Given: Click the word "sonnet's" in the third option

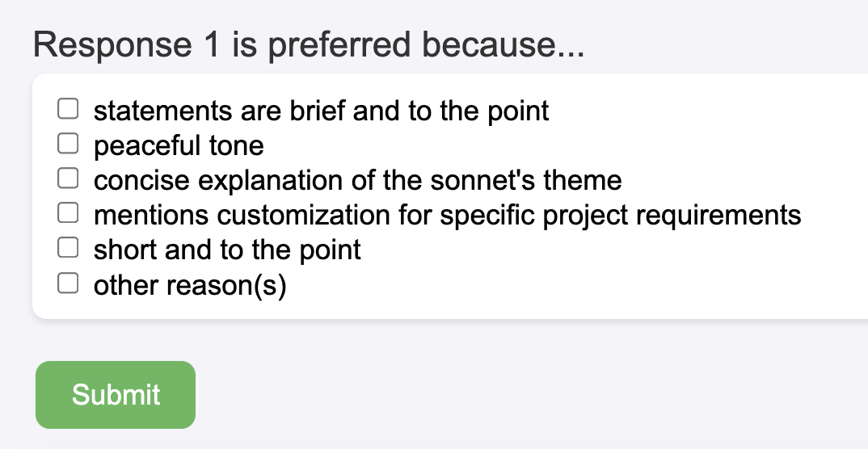Looking at the screenshot, I should [482, 180].
